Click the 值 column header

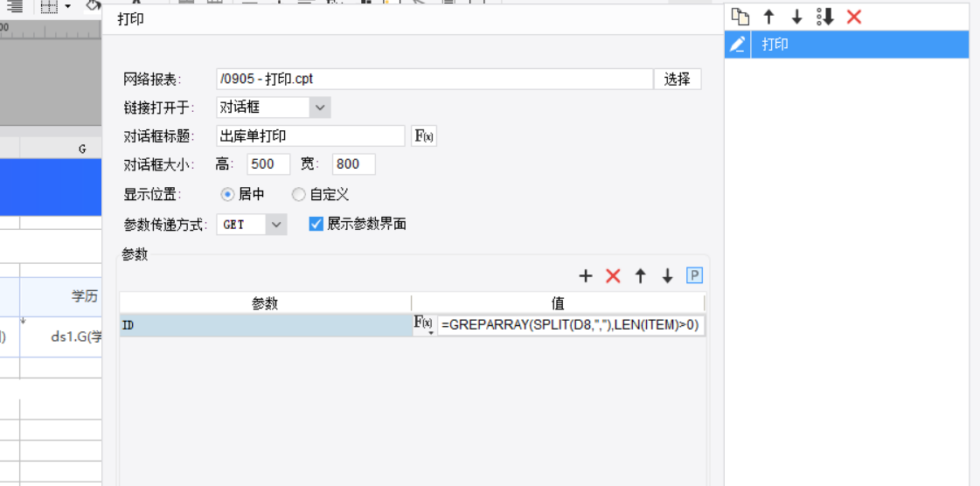558,303
